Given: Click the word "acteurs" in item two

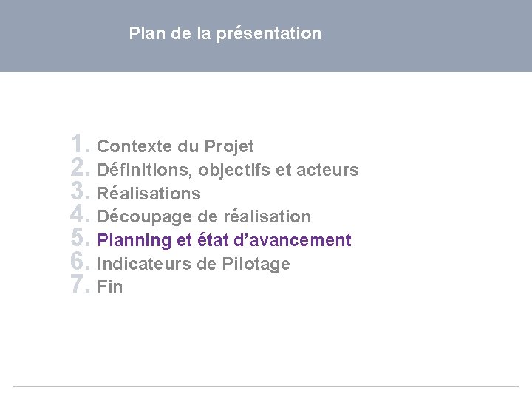Looking at the screenshot, I should pyautogui.click(x=327, y=170).
